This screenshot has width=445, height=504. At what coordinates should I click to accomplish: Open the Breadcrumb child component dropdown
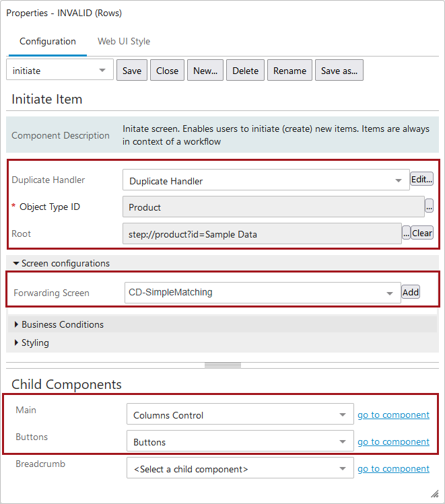click(240, 468)
